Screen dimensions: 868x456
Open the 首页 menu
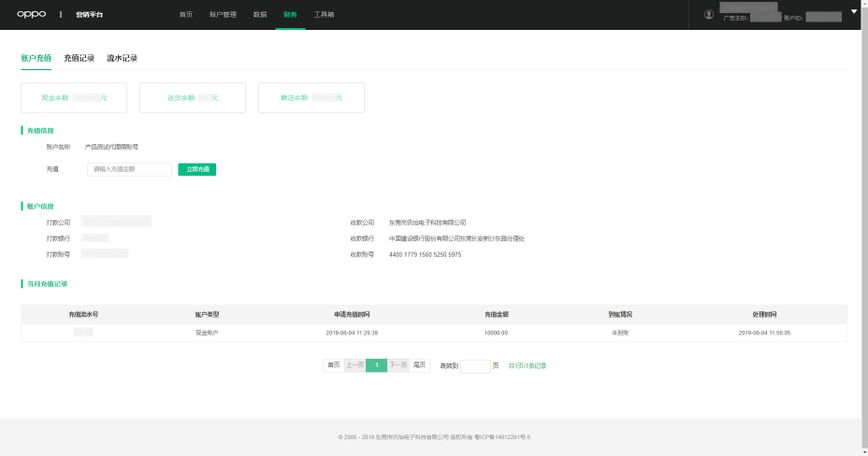coord(185,15)
